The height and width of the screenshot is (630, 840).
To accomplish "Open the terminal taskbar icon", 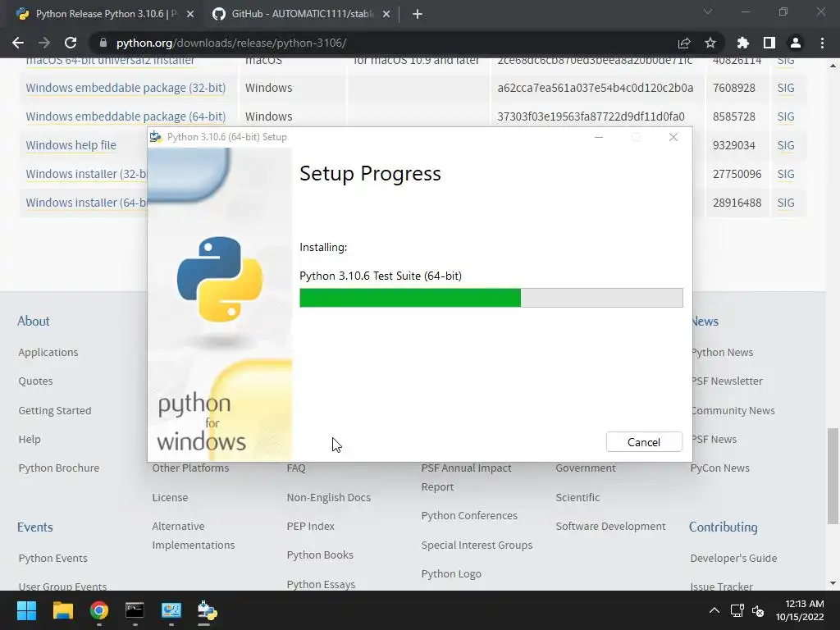I will click(135, 610).
